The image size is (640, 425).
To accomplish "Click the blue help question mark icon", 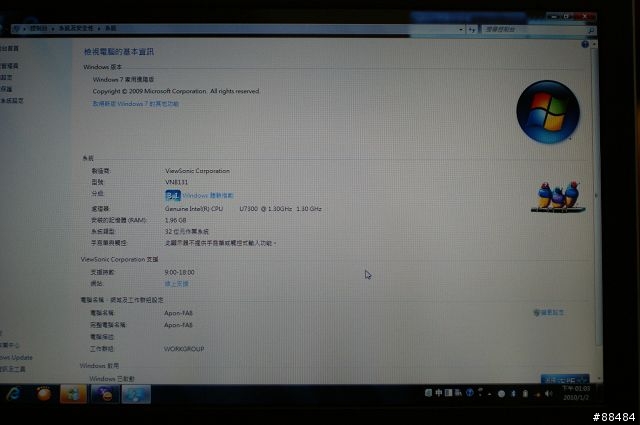I will tap(585, 45).
